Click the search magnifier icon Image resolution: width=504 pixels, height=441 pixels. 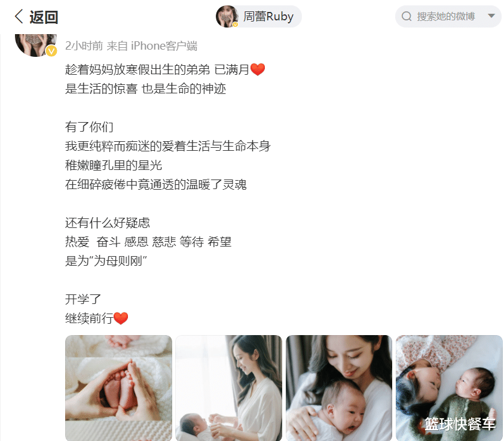407,16
